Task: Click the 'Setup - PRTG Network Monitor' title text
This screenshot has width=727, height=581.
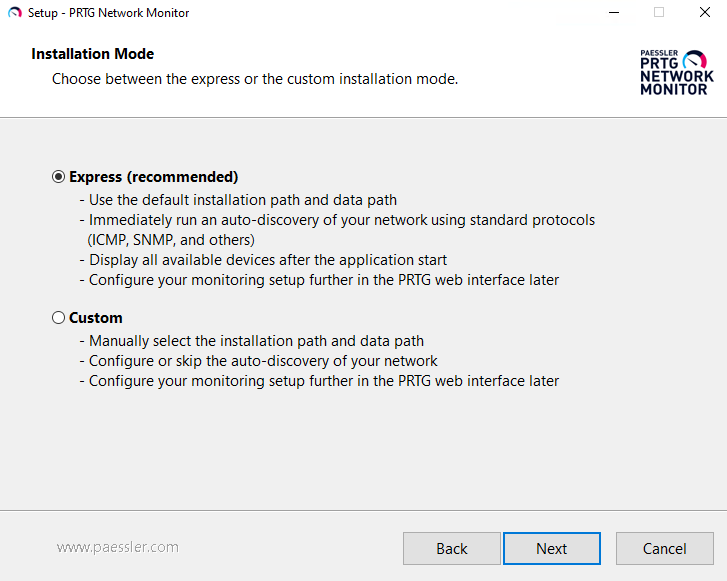Action: pyautogui.click(x=108, y=13)
